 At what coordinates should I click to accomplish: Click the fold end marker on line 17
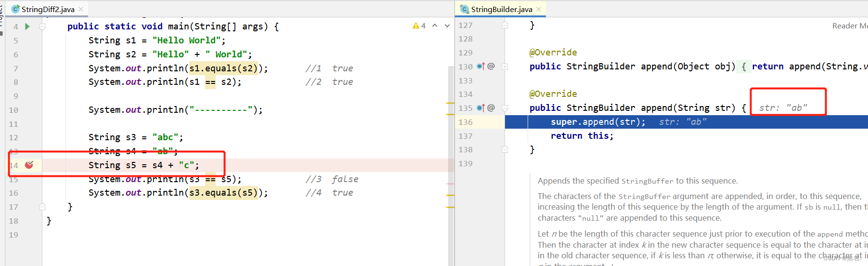pyautogui.click(x=42, y=207)
